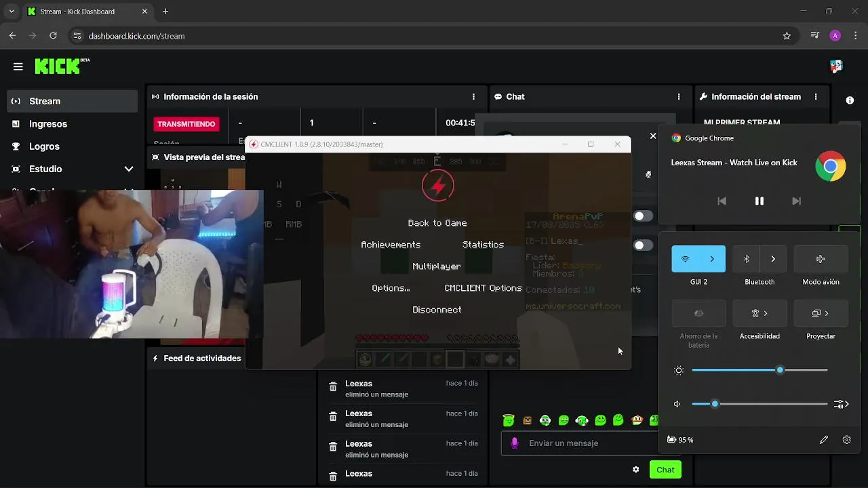Toggle the upper switch behind CMCLIENT window
868x488 pixels.
pos(643,216)
